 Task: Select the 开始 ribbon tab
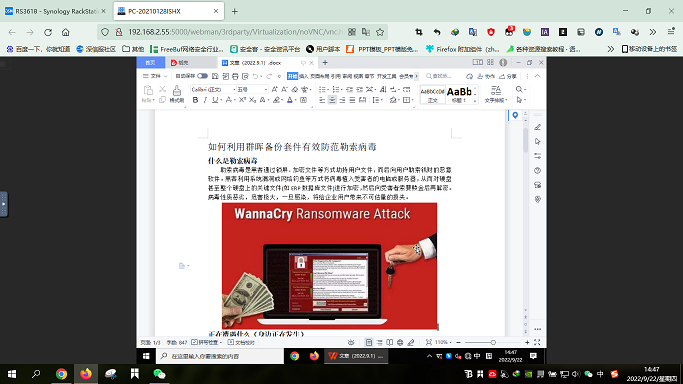point(292,76)
